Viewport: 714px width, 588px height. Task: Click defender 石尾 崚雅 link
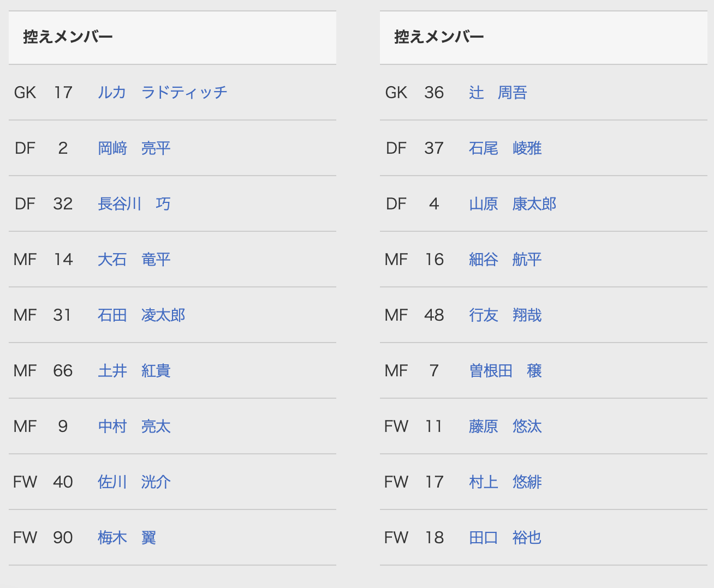pyautogui.click(x=505, y=148)
